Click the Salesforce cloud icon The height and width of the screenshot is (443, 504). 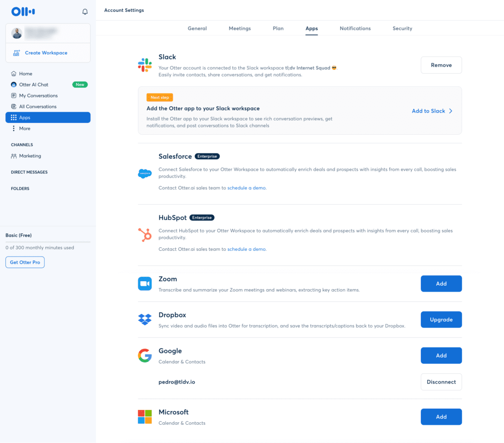[145, 174]
